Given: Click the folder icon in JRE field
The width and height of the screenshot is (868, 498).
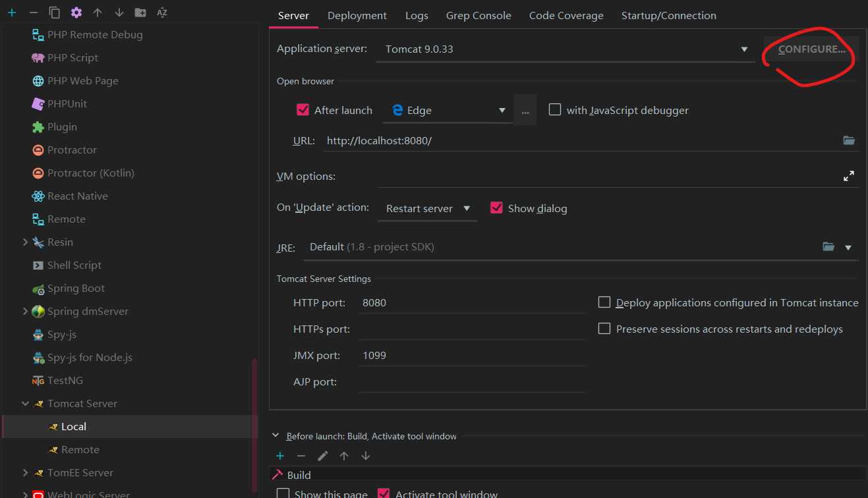Looking at the screenshot, I should (828, 247).
